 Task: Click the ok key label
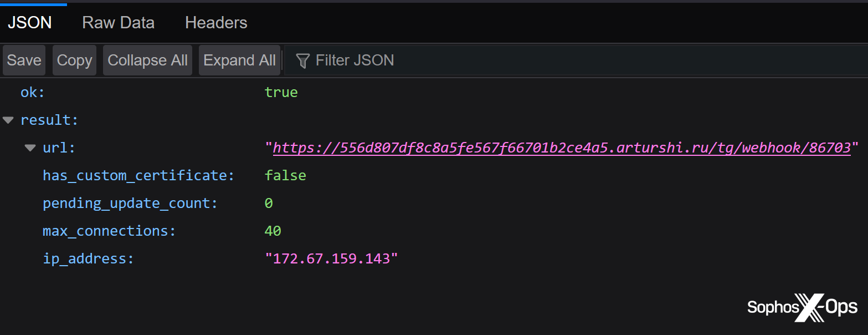click(x=32, y=92)
